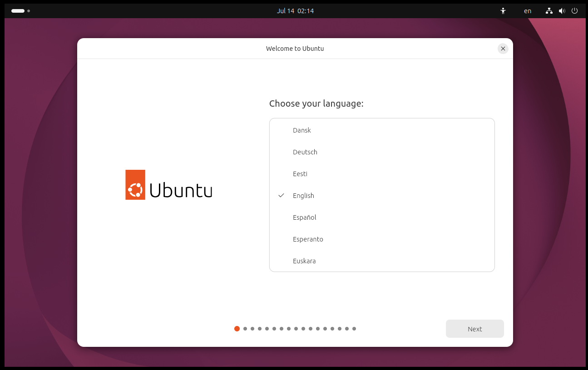Open the Activities overview from the workspace indicator

pos(20,11)
